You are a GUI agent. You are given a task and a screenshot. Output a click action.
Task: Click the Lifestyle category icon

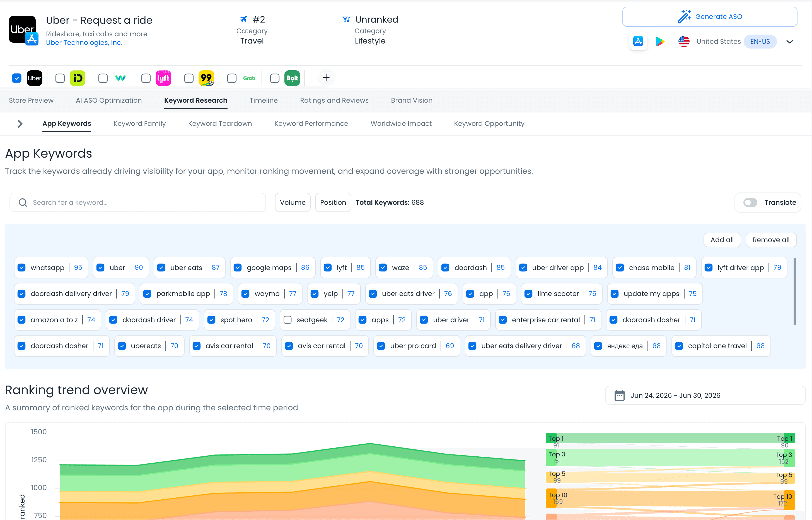pos(346,19)
